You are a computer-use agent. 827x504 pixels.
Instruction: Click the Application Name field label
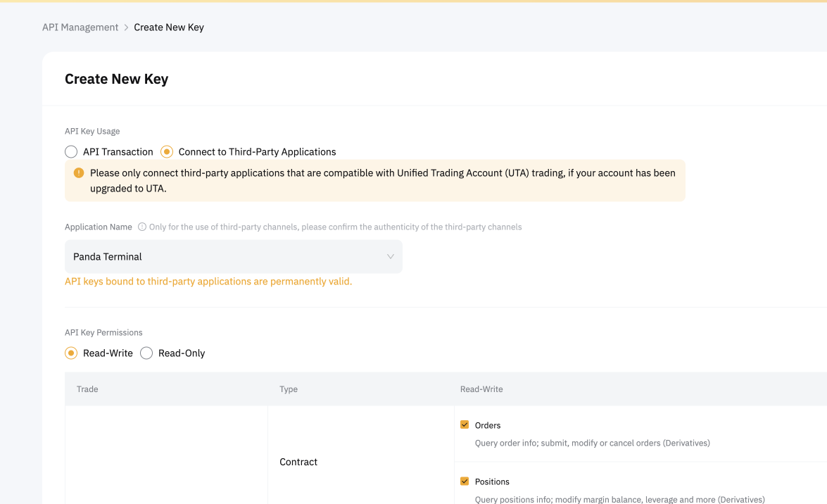[x=99, y=227]
